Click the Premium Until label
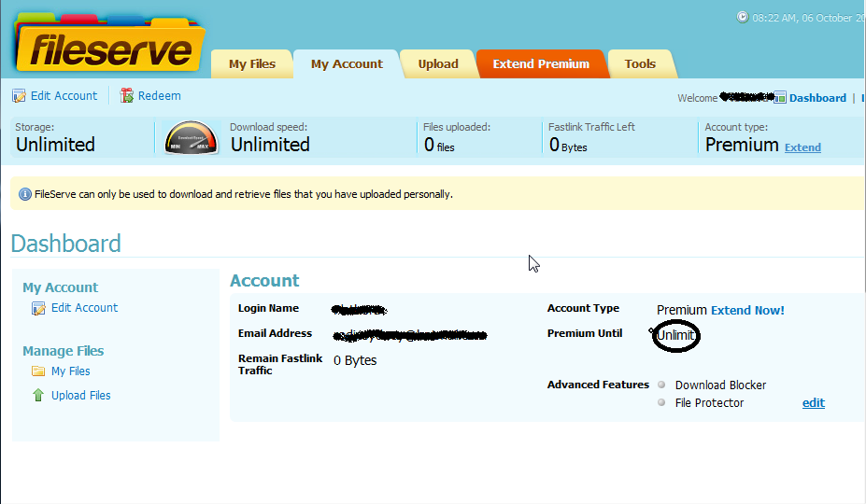Image resolution: width=866 pixels, height=504 pixels. point(584,333)
